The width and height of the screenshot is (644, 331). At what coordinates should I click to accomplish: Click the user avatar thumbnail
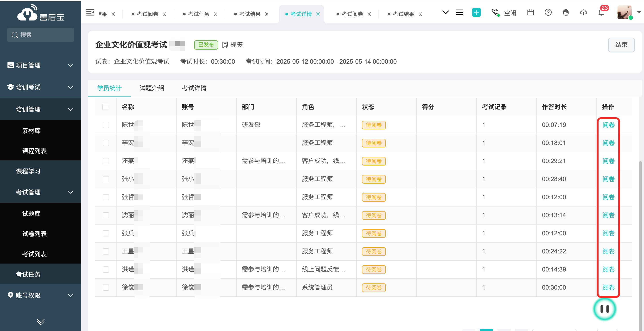pos(624,12)
